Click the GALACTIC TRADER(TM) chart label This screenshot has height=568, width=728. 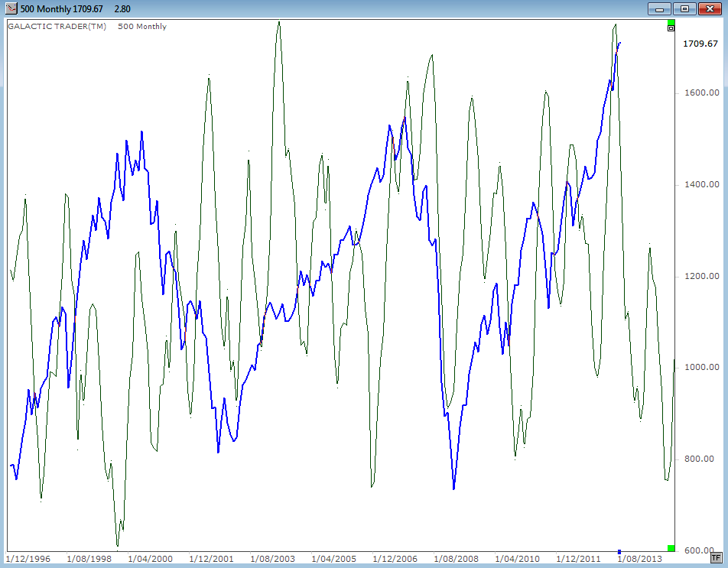[57, 27]
